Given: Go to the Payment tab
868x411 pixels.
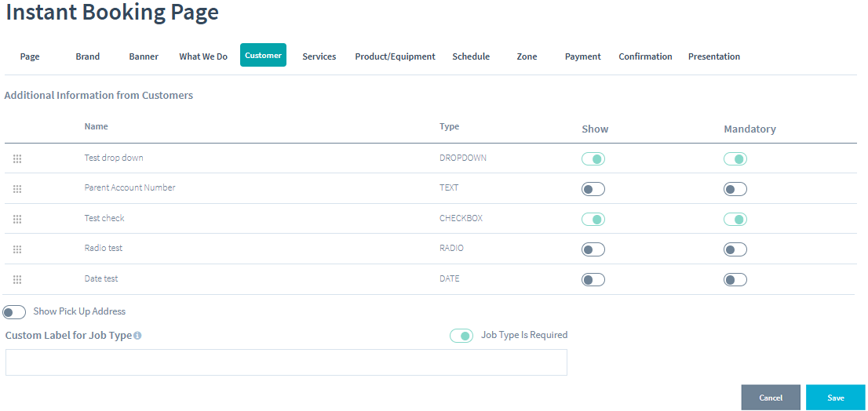Looking at the screenshot, I should (582, 56).
